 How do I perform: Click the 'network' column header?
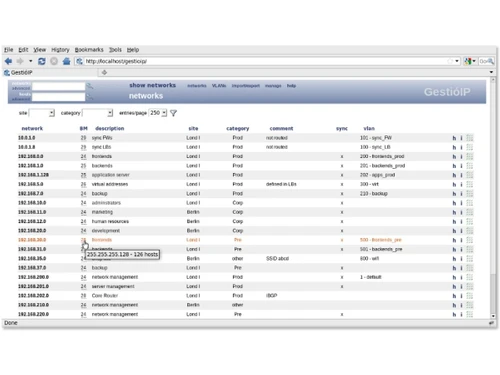[x=32, y=128]
